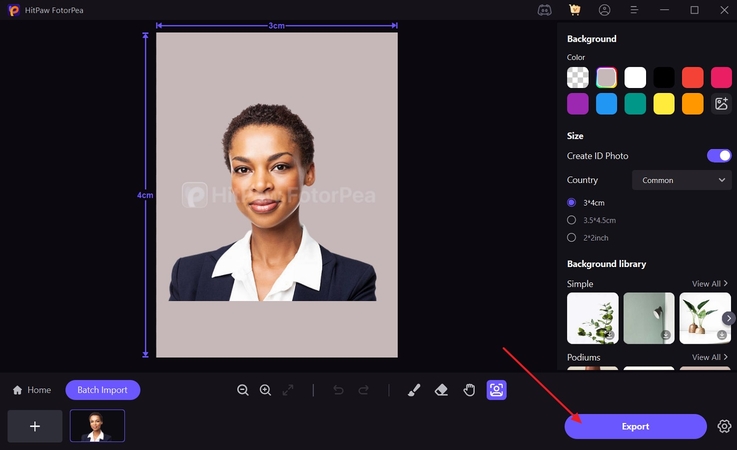Viewport: 737px width, 450px height.
Task: Choose the blue background swatch
Action: (x=606, y=103)
